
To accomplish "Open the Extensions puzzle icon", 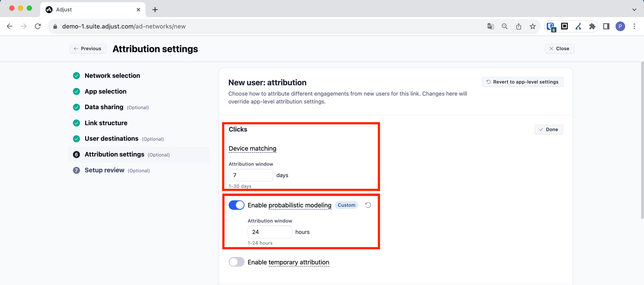I will click(x=592, y=26).
